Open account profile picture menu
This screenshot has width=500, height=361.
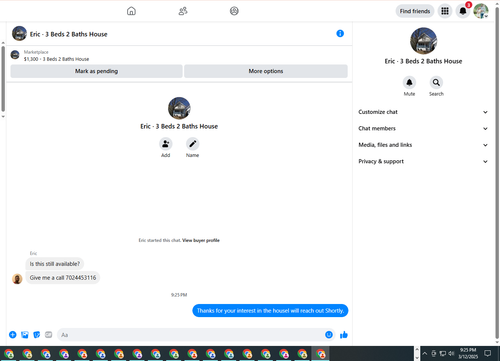point(481,11)
